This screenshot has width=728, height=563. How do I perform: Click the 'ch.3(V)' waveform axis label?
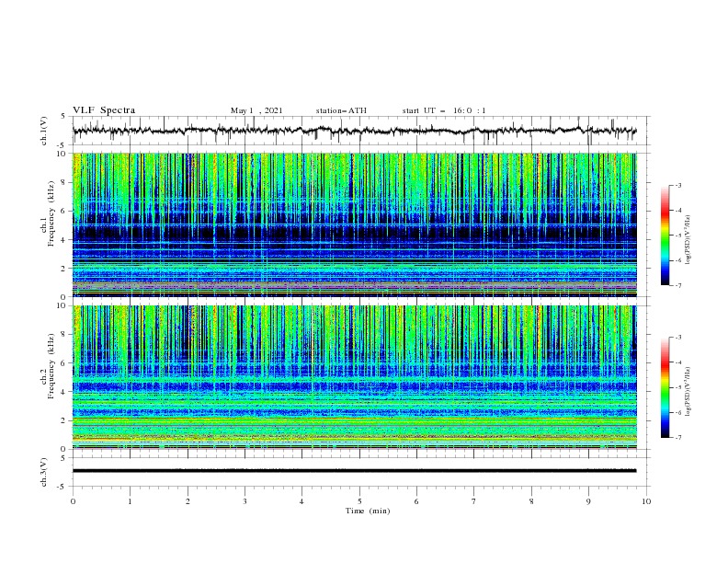pyautogui.click(x=44, y=472)
